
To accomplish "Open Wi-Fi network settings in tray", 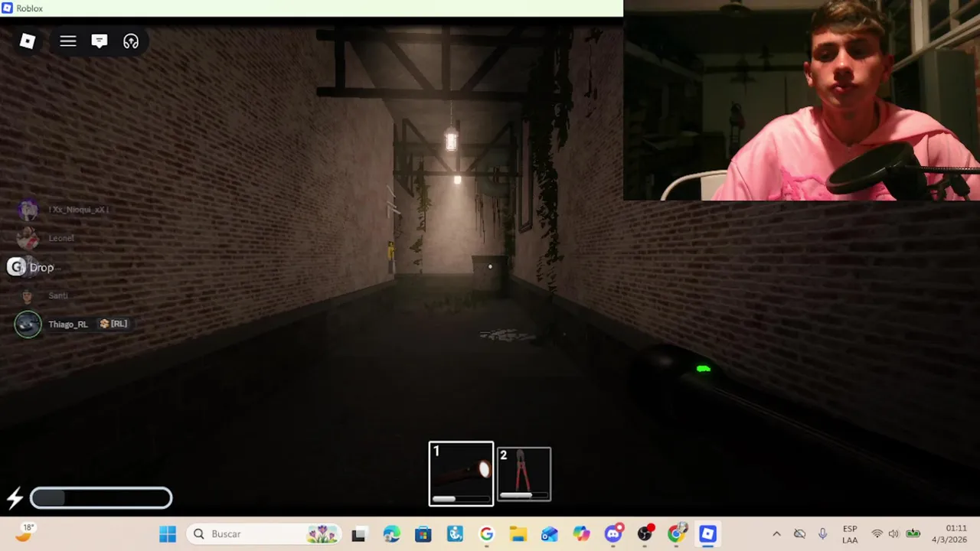I will (x=877, y=534).
